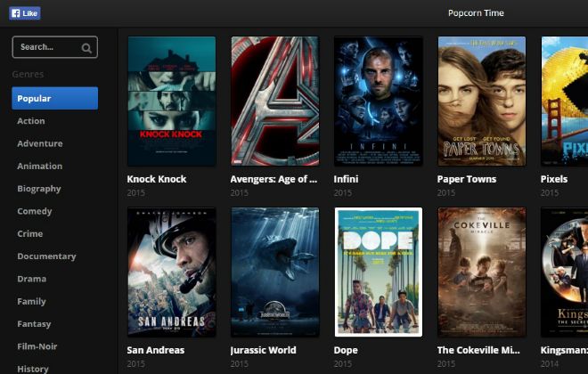Click the 2015 year under Infini

[x=343, y=193]
